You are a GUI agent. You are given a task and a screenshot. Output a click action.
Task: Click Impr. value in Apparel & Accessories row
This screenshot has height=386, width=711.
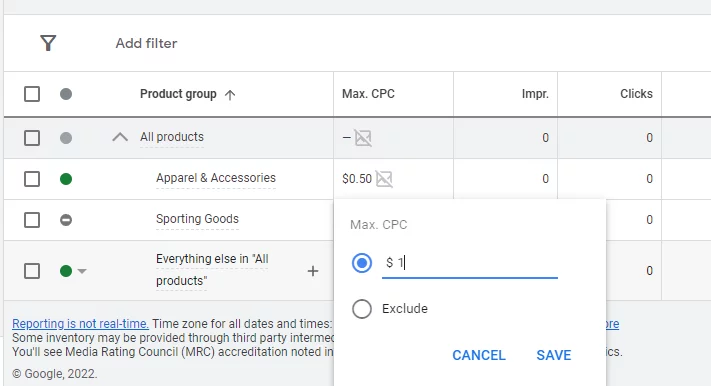545,179
